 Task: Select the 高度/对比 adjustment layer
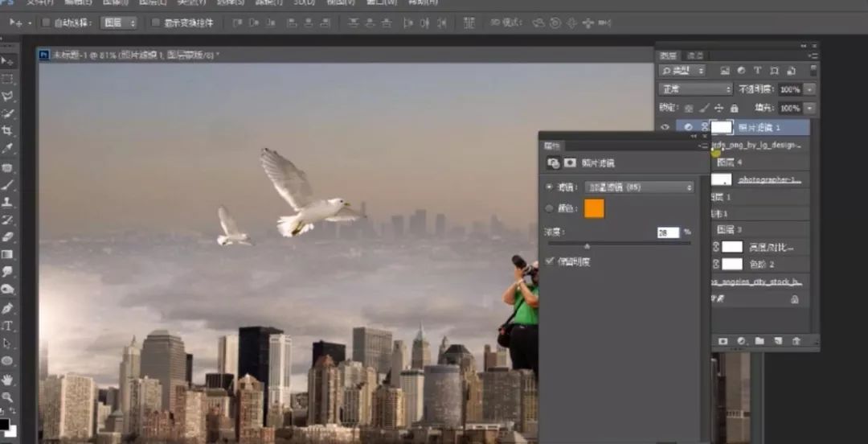pyautogui.click(x=760, y=247)
